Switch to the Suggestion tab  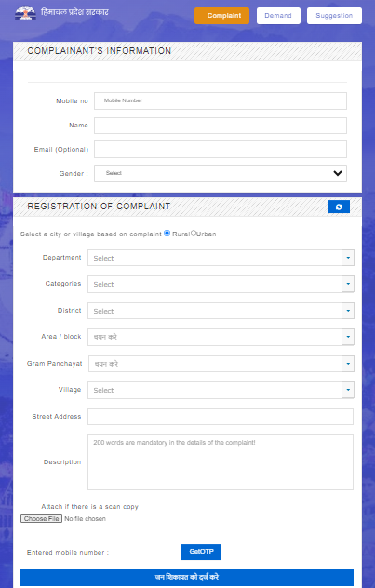tap(334, 16)
